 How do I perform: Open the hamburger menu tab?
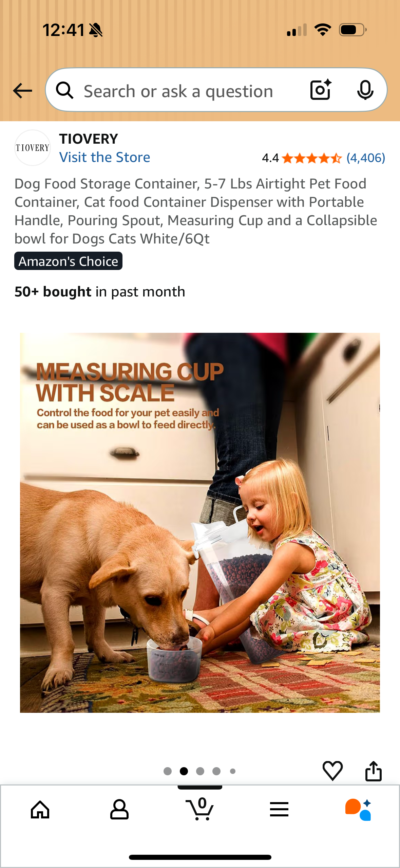click(x=279, y=809)
